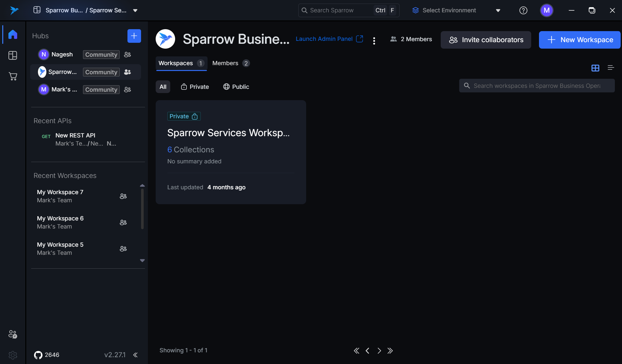Filter workspaces by All
The image size is (622, 364).
163,87
